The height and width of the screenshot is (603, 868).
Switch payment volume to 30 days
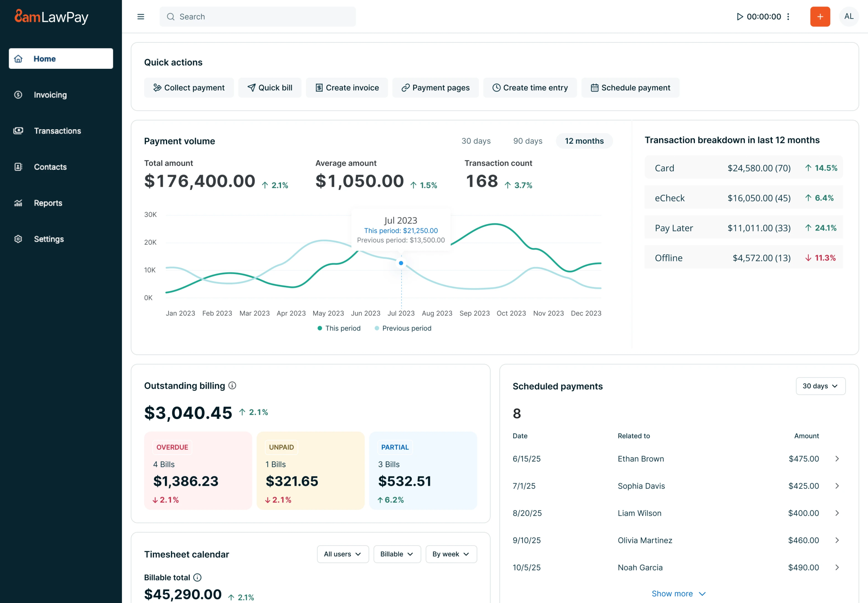[476, 141]
